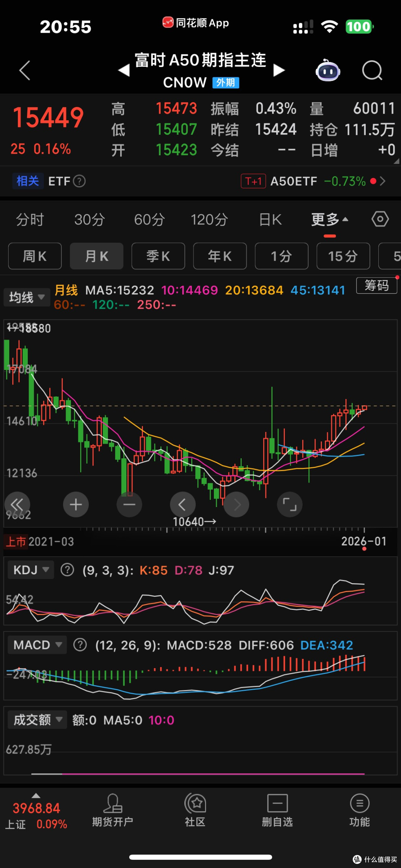Tap the Wi-Fi status icon
Screen dimensions: 401x868
point(329,27)
